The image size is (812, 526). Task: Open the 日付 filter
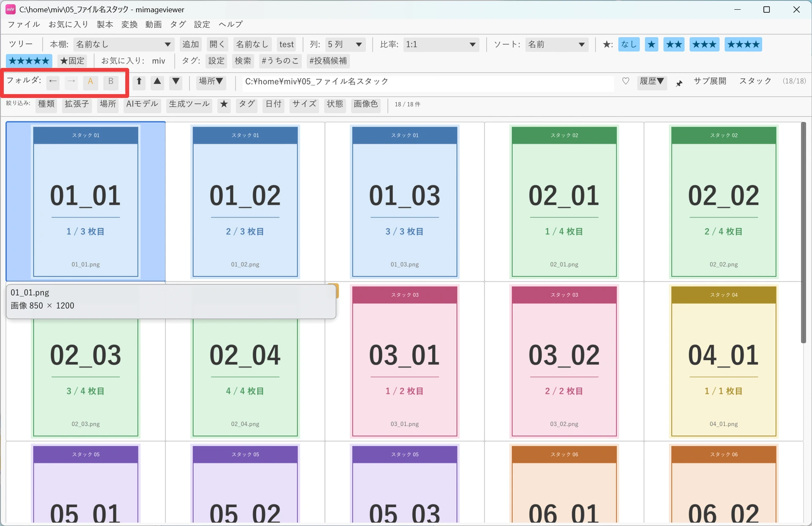pos(274,104)
